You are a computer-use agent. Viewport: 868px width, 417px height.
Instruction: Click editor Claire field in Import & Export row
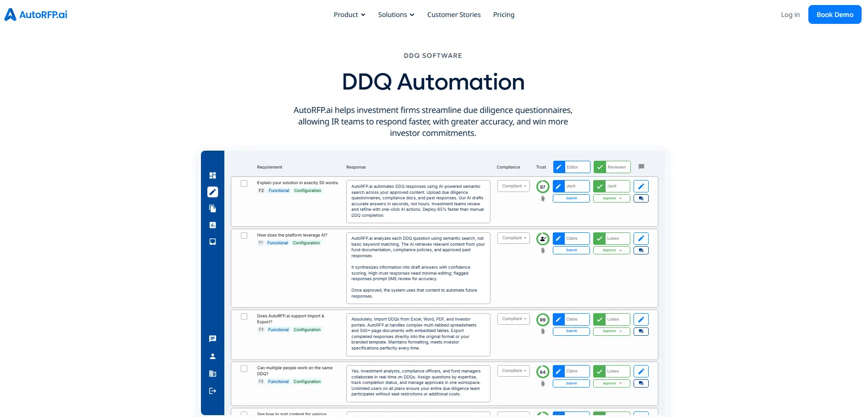(x=571, y=319)
